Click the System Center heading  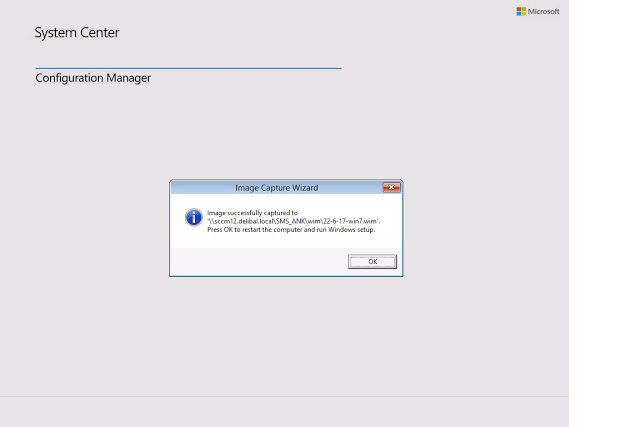[x=77, y=33]
